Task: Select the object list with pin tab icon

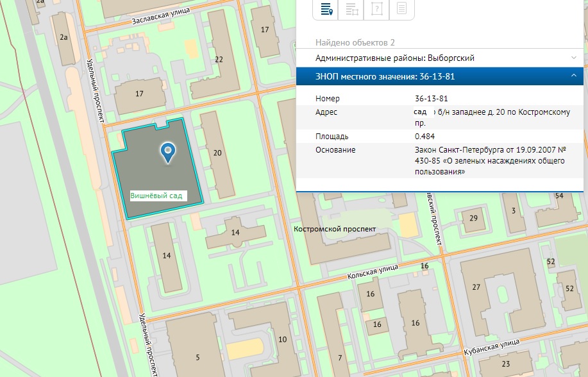Action: (x=326, y=9)
